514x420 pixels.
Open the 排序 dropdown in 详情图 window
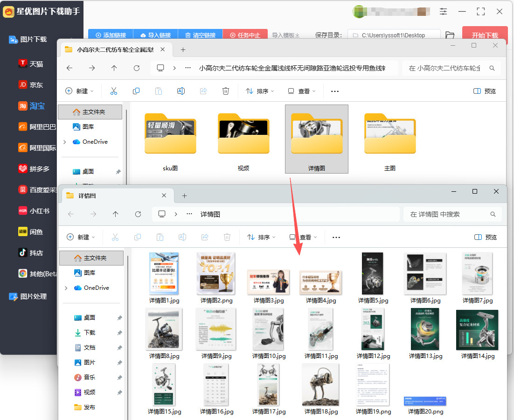[x=261, y=237]
